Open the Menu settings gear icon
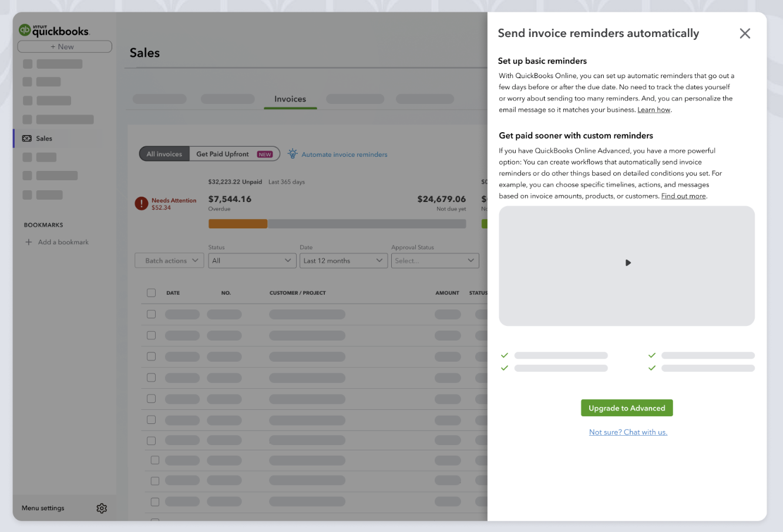The width and height of the screenshot is (783, 532). tap(102, 508)
